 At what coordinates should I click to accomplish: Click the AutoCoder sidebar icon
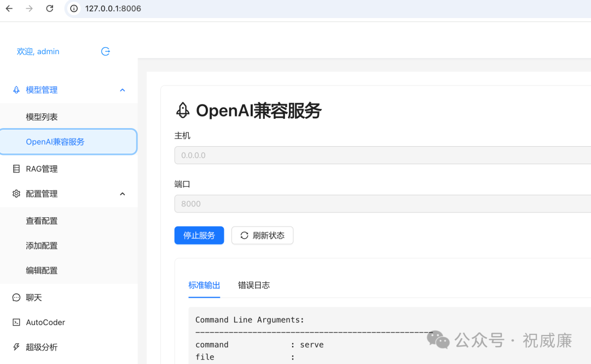pyautogui.click(x=16, y=322)
